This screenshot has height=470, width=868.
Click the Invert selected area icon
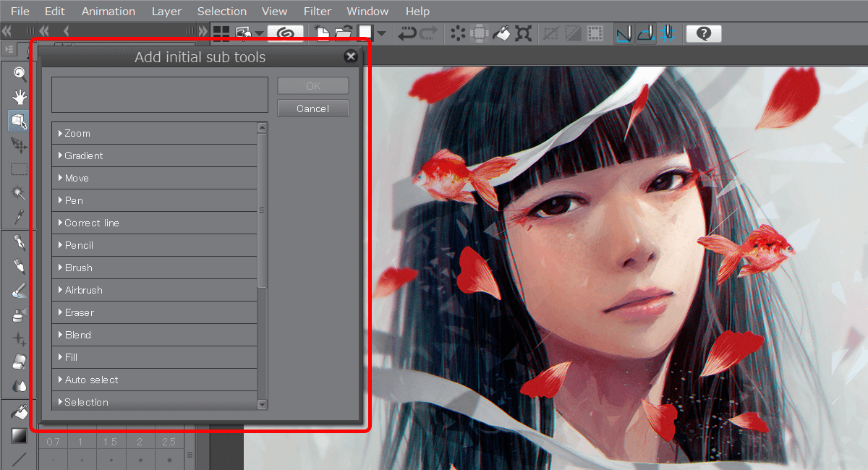(573, 33)
